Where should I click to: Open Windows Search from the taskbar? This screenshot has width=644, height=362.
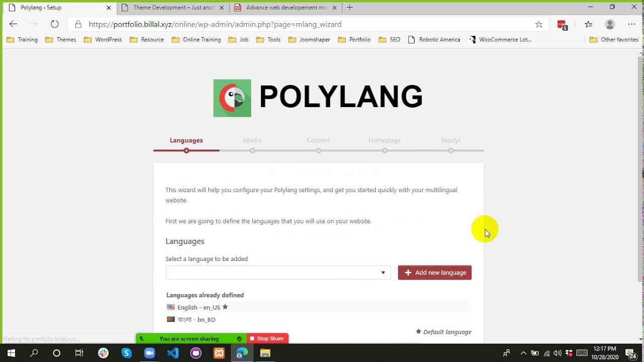(34, 353)
